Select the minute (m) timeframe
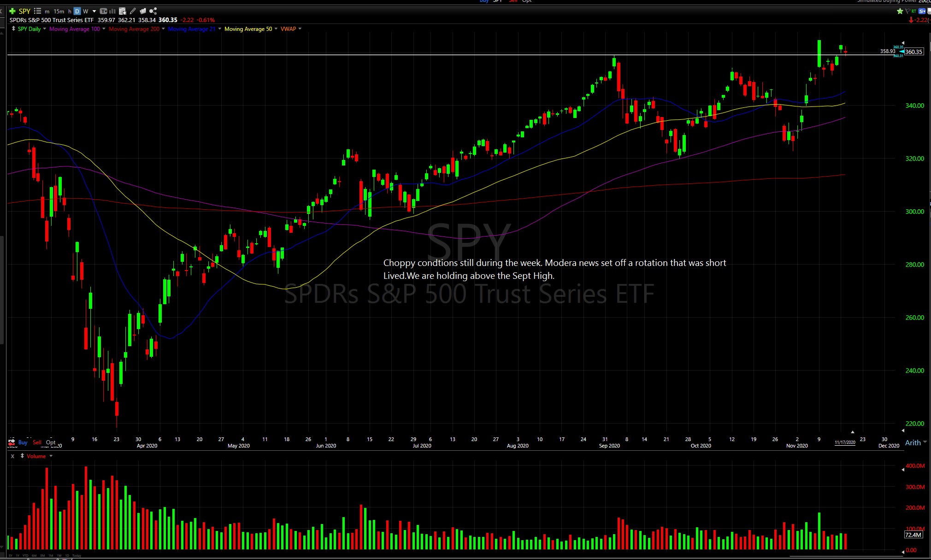 click(x=47, y=12)
